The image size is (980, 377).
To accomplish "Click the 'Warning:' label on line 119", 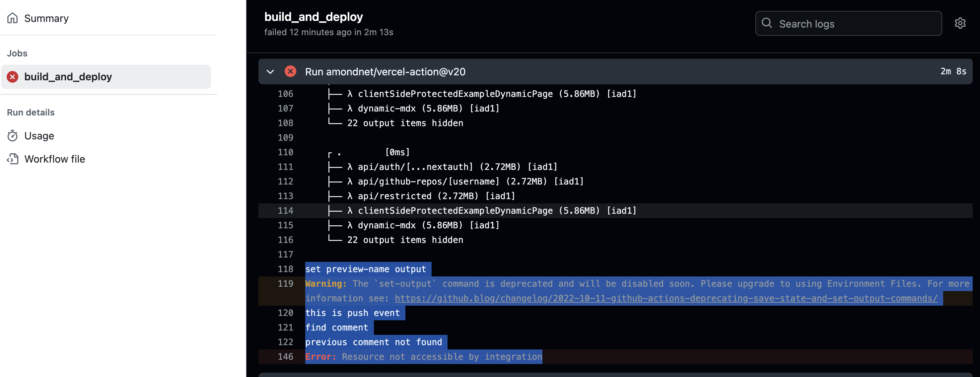I will coord(326,283).
